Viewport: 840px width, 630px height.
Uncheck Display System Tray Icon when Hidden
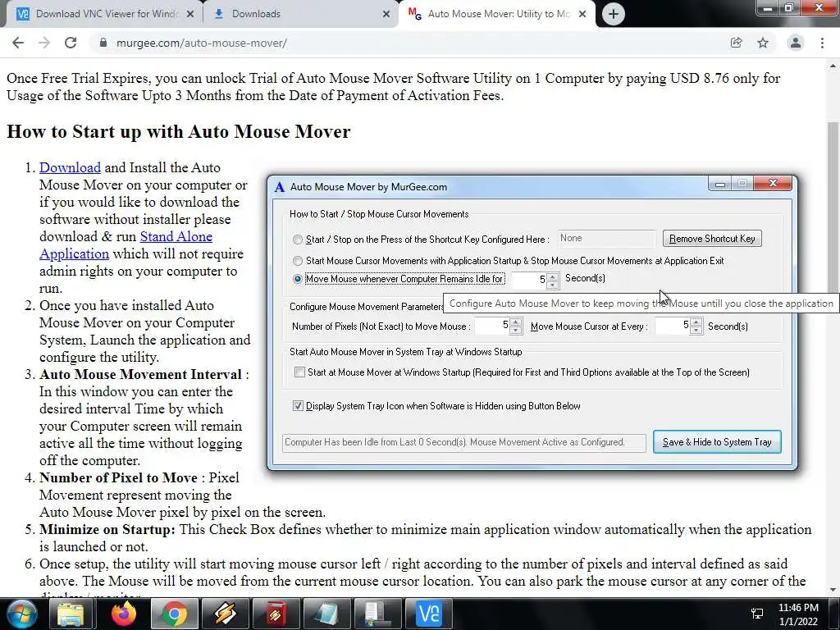click(x=298, y=406)
